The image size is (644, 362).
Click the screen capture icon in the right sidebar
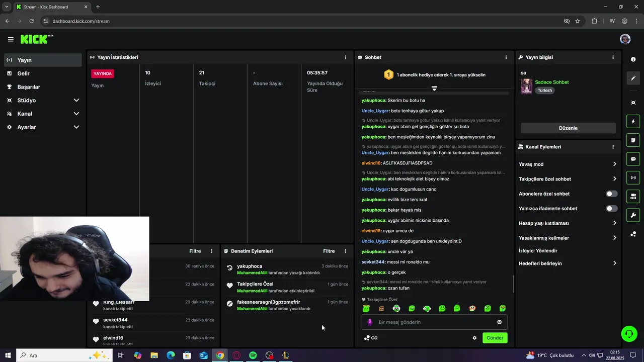(633, 103)
